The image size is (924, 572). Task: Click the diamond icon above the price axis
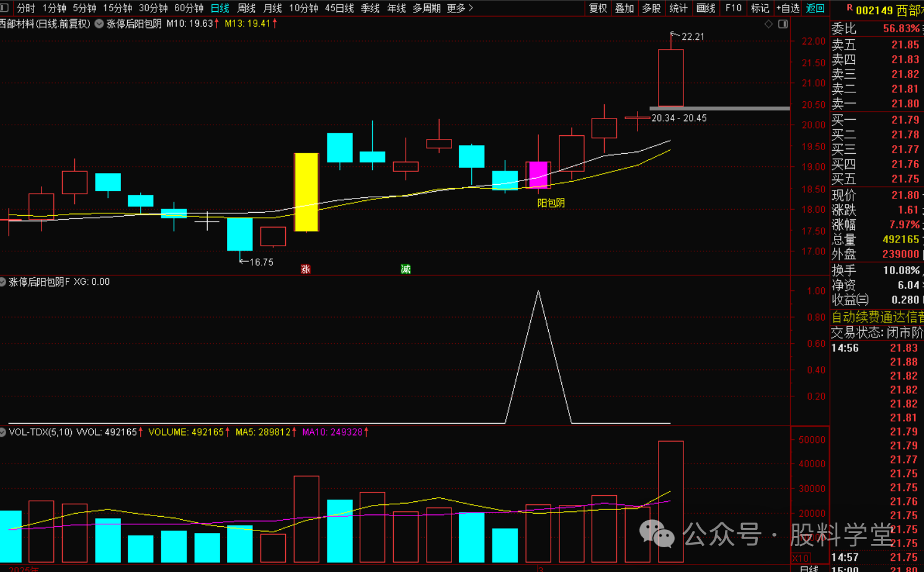pos(768,24)
